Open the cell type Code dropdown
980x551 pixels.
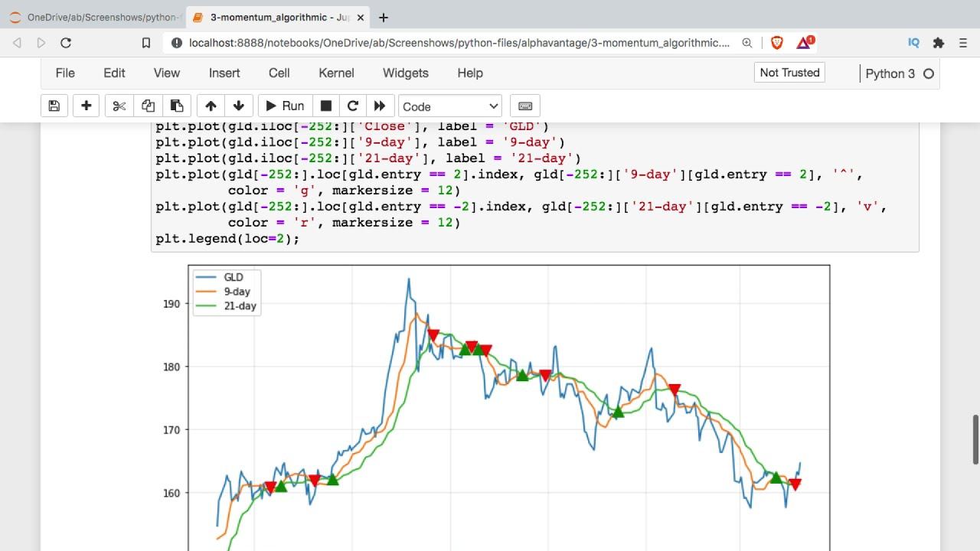pyautogui.click(x=450, y=106)
